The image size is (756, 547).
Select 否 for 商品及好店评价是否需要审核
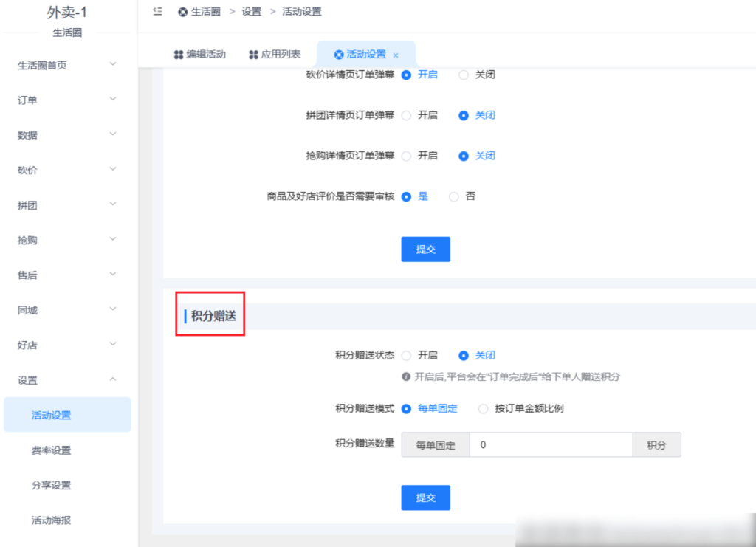coord(452,196)
